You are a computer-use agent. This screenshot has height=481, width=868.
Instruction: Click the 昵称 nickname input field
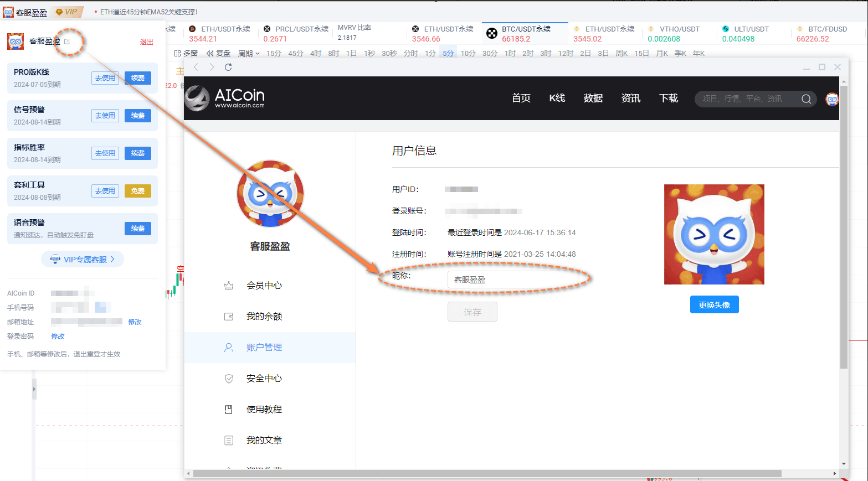point(512,280)
